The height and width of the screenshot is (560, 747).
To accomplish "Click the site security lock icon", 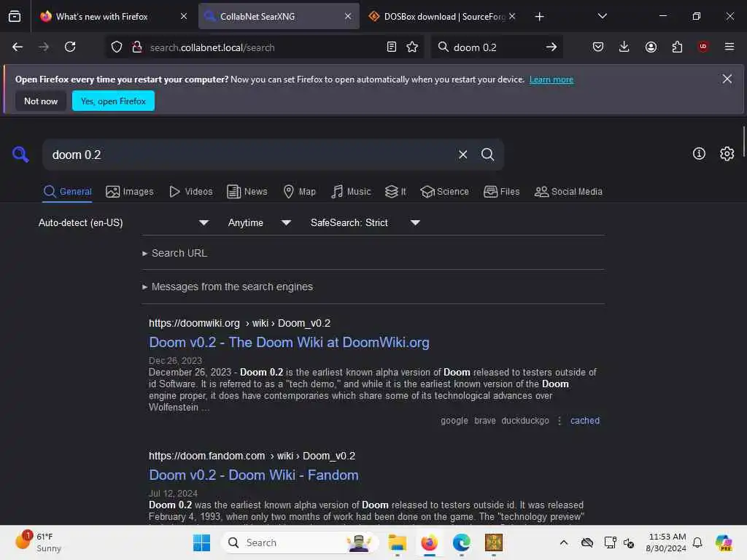I will point(137,47).
